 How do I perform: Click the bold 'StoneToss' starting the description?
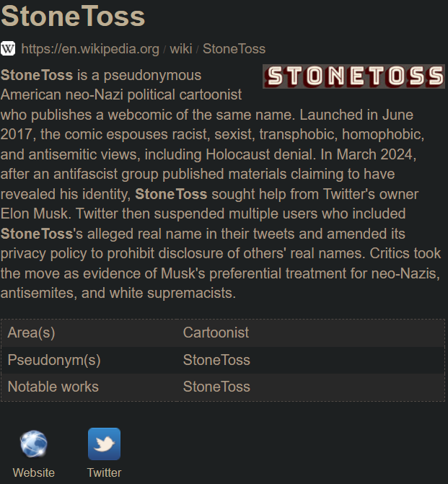[x=37, y=75]
